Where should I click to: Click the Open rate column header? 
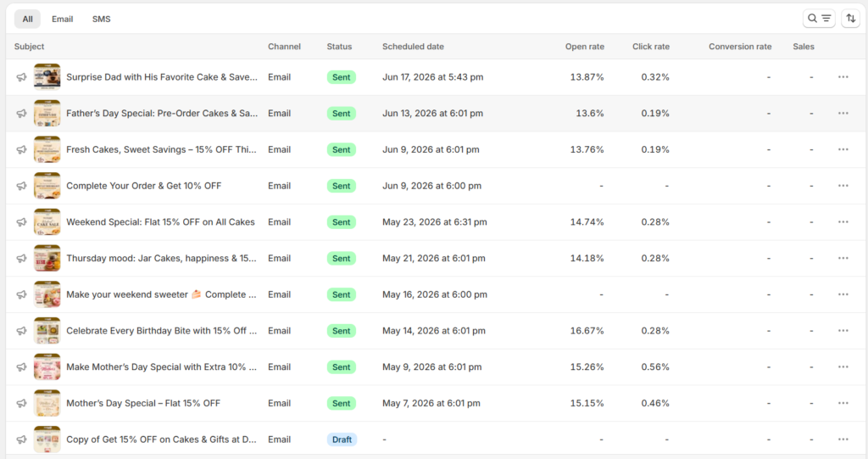(x=585, y=47)
